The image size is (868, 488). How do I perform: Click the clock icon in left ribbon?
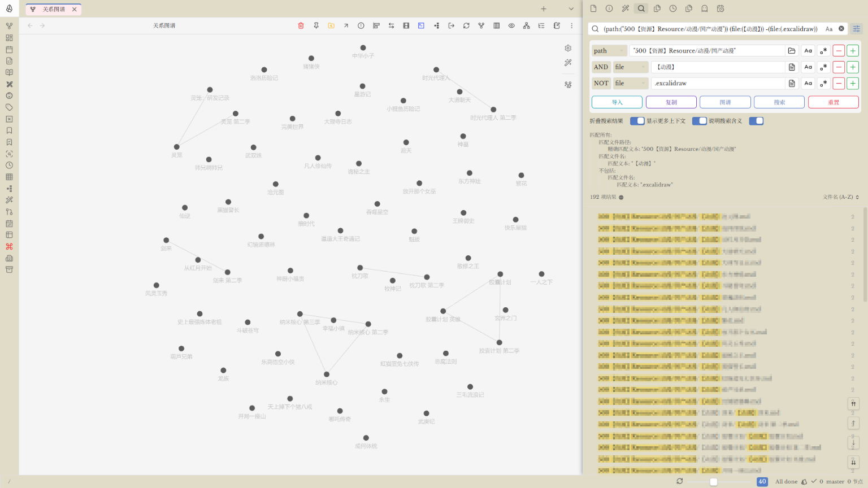9,165
